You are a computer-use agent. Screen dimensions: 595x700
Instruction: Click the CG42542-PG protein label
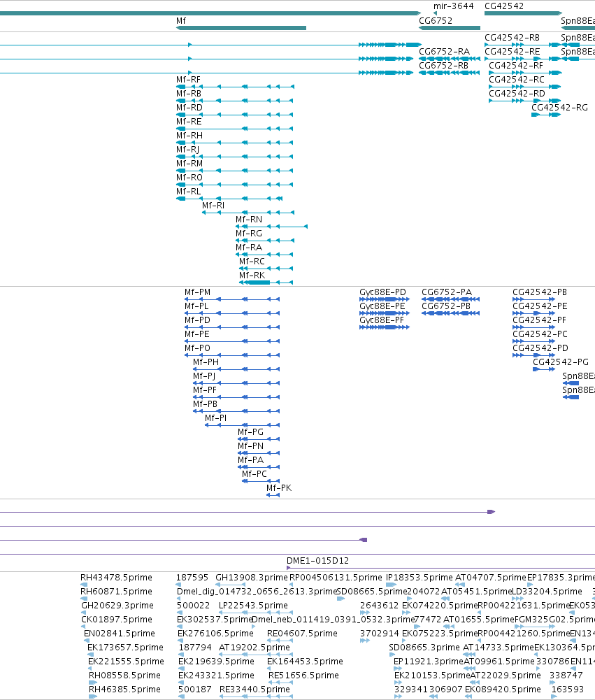tap(561, 362)
